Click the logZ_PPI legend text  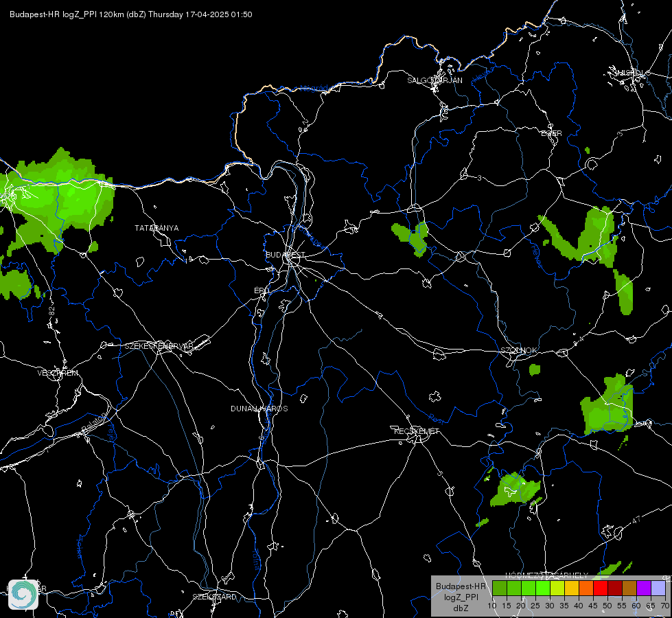[x=461, y=597]
